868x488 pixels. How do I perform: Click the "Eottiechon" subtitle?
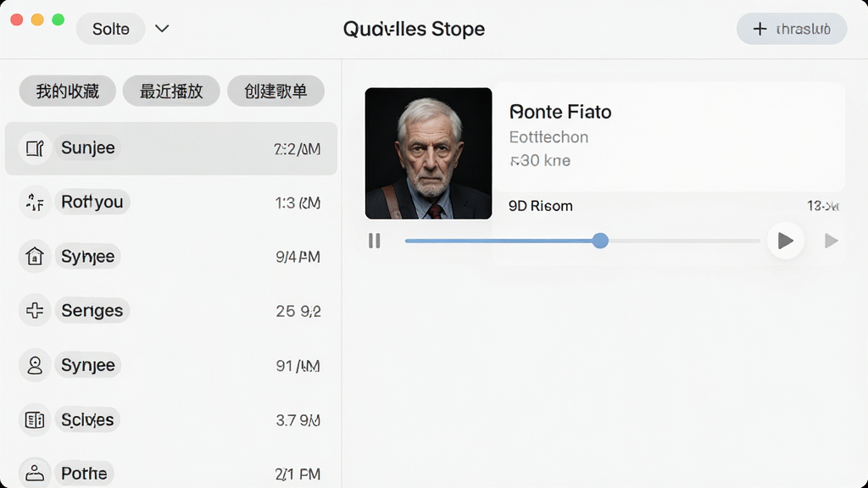(x=548, y=137)
